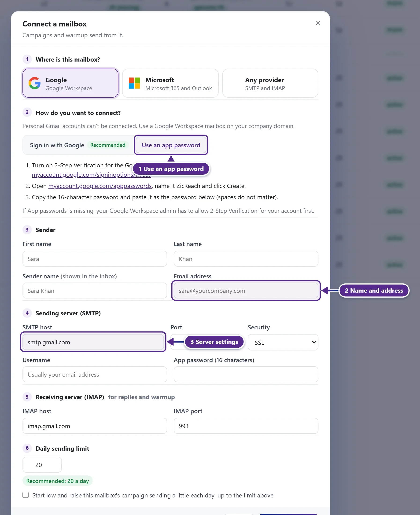Click the Email address input field
The height and width of the screenshot is (515, 420).
(x=246, y=291)
